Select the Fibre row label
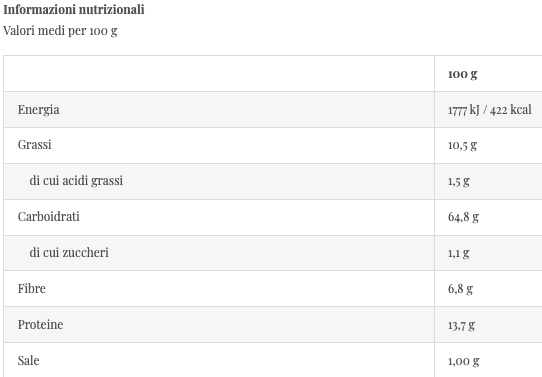 [31, 289]
